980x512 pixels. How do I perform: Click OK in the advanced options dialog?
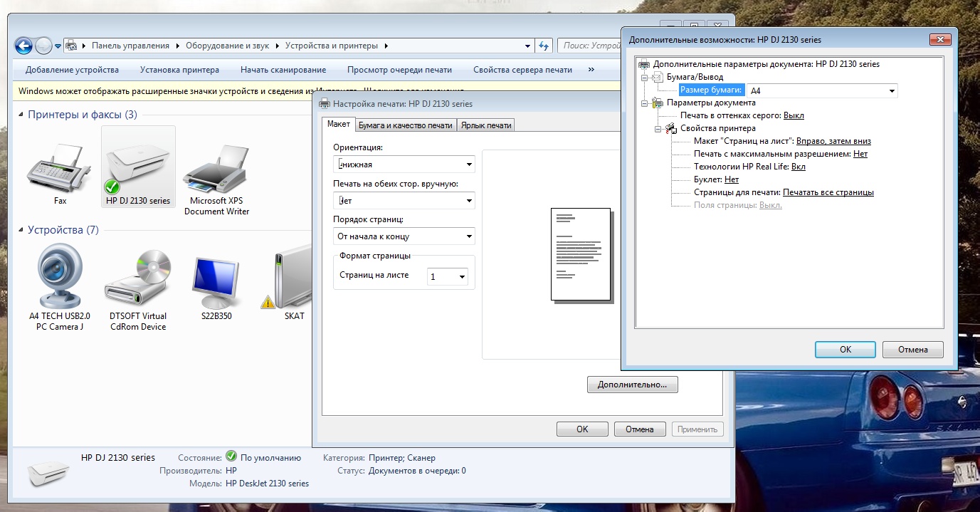(x=845, y=350)
